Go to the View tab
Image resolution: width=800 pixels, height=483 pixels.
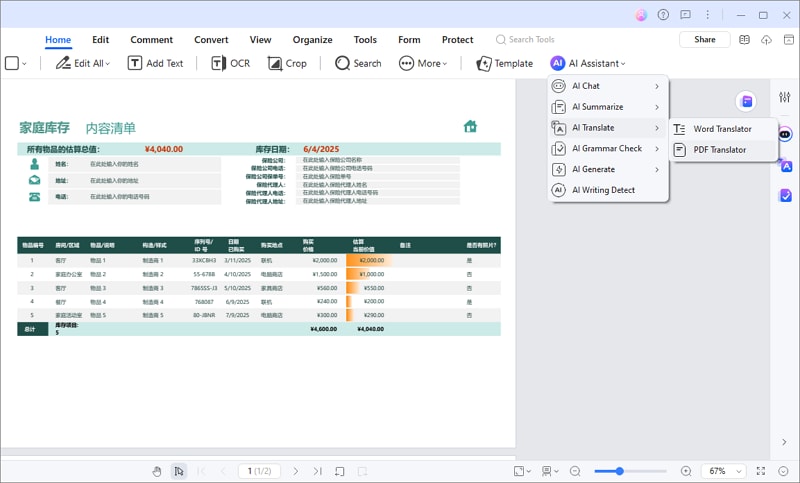click(260, 40)
